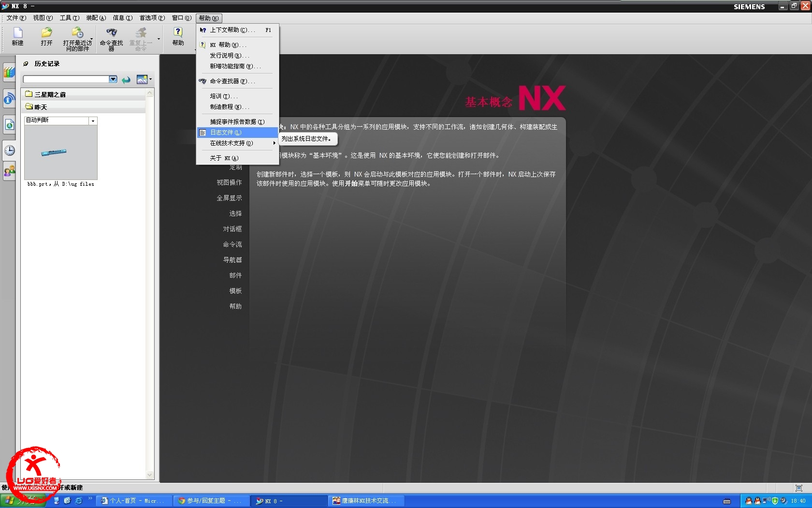Click the 打开 (Open) folder icon
The width and height of the screenshot is (812, 508).
pyautogui.click(x=46, y=37)
